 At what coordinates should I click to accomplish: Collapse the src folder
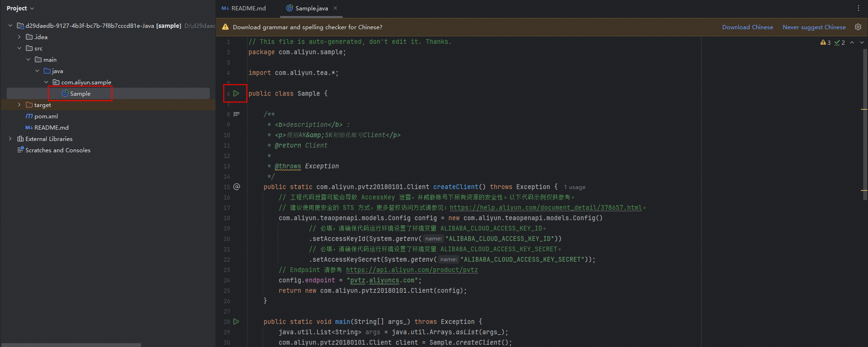tap(19, 48)
